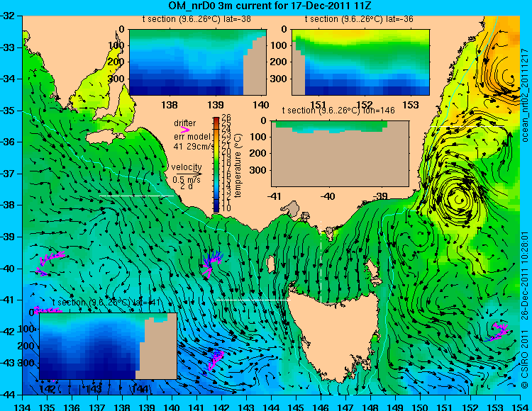Screen dimensions: 532x411
Task: Click the white section line near latitude -35.5
Action: (x=467, y=126)
